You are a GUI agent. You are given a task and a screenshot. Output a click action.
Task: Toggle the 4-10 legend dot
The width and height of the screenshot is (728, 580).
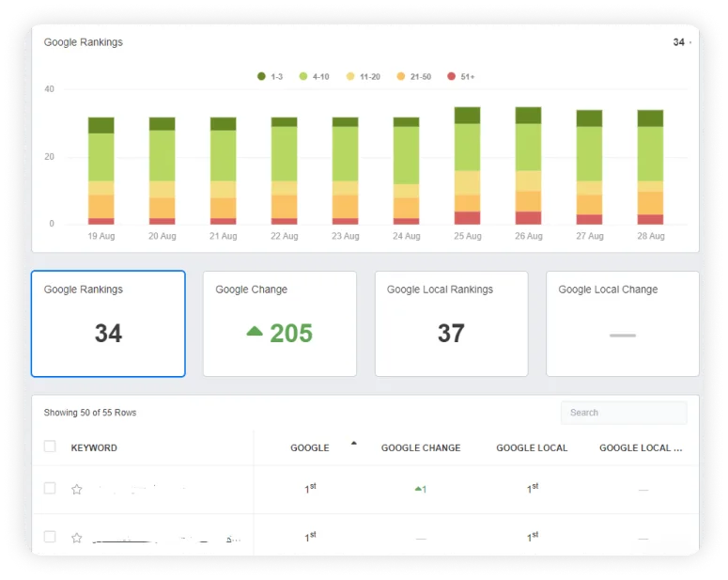[303, 76]
